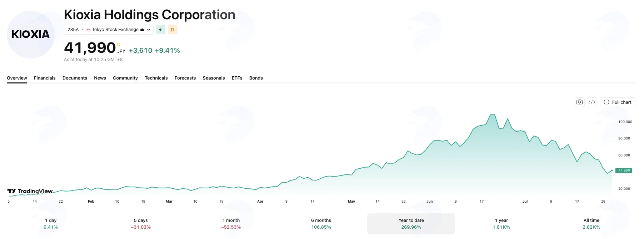Open the ETFs tab
Image resolution: width=644 pixels, height=239 pixels.
pos(237,78)
